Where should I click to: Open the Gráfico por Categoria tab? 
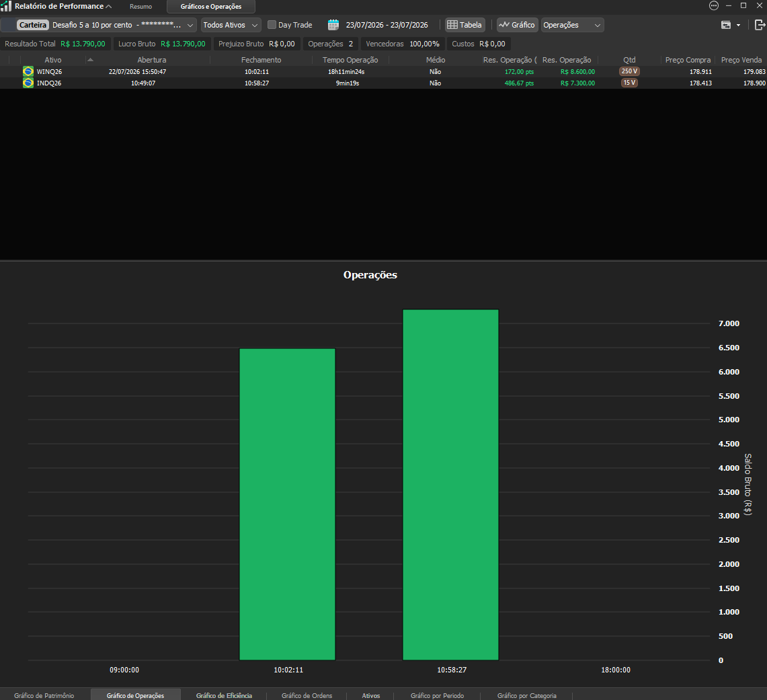coord(527,695)
